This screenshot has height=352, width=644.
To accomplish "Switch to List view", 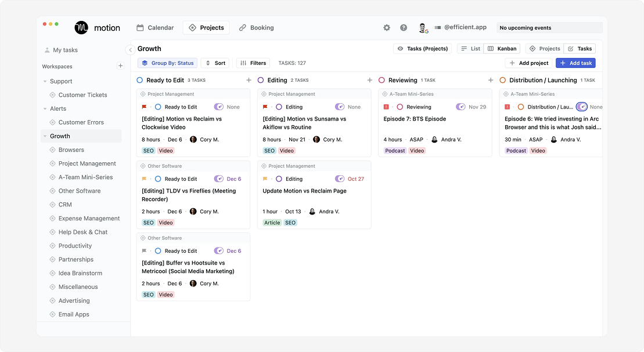I will click(x=470, y=48).
